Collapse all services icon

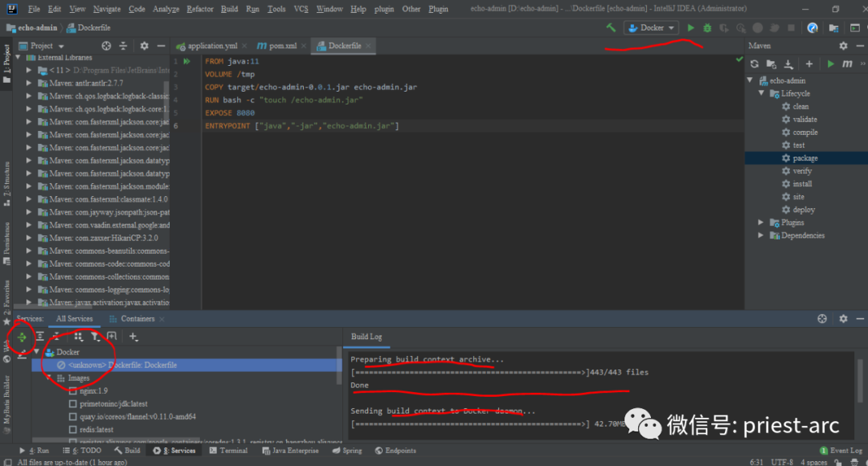[56, 336]
